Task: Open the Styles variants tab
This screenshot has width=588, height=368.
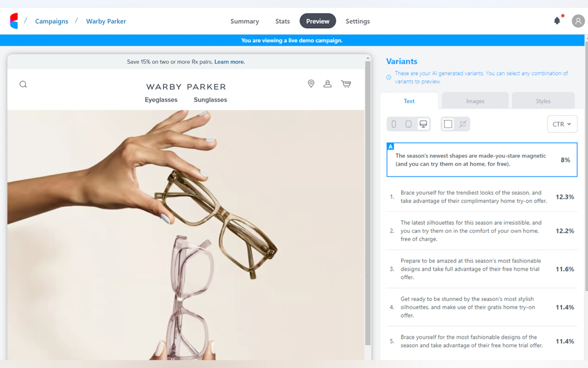Action: coord(543,101)
